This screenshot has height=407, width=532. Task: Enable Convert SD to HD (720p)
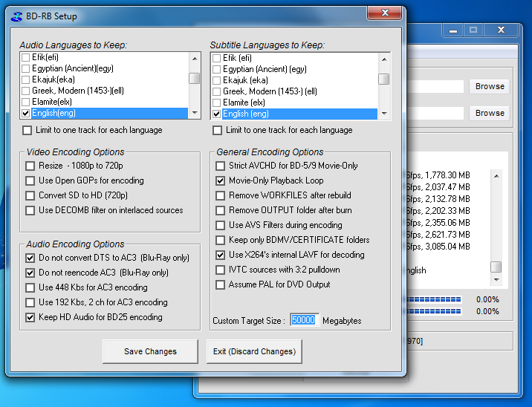[x=30, y=195]
